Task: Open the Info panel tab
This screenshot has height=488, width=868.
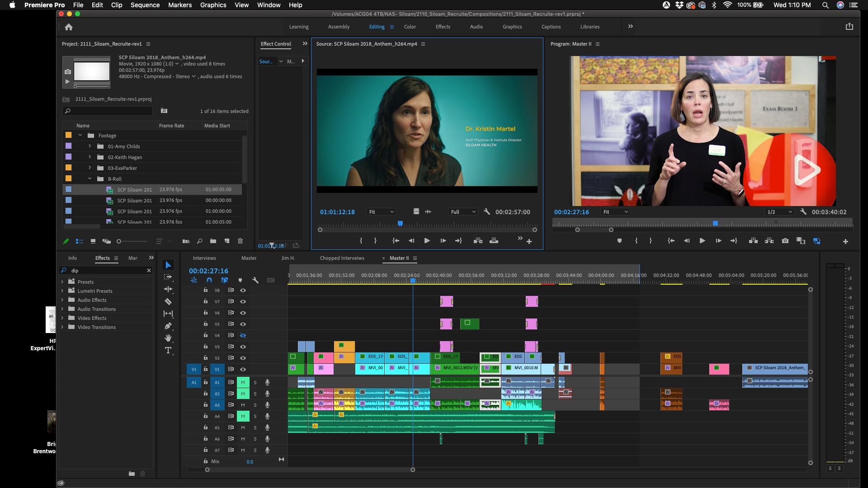Action: coord(72,258)
